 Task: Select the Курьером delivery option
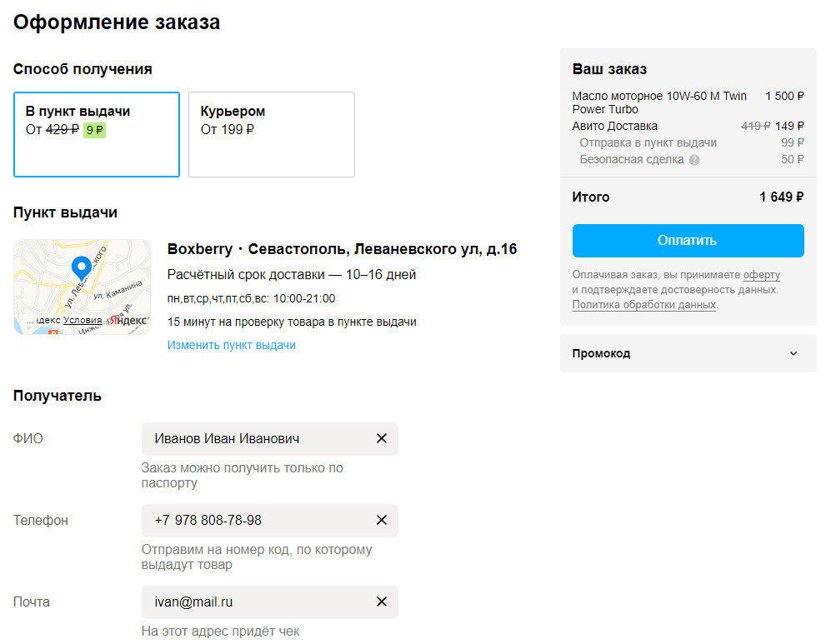(x=271, y=134)
